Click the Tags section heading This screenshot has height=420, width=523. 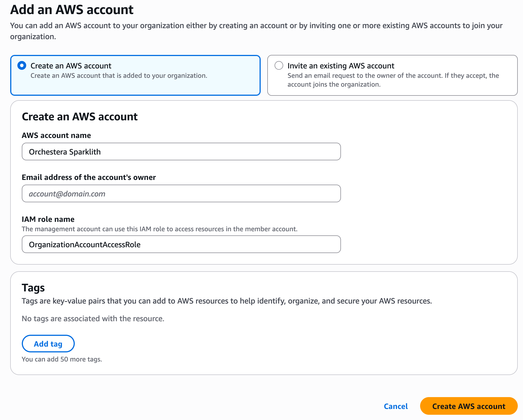coord(33,288)
